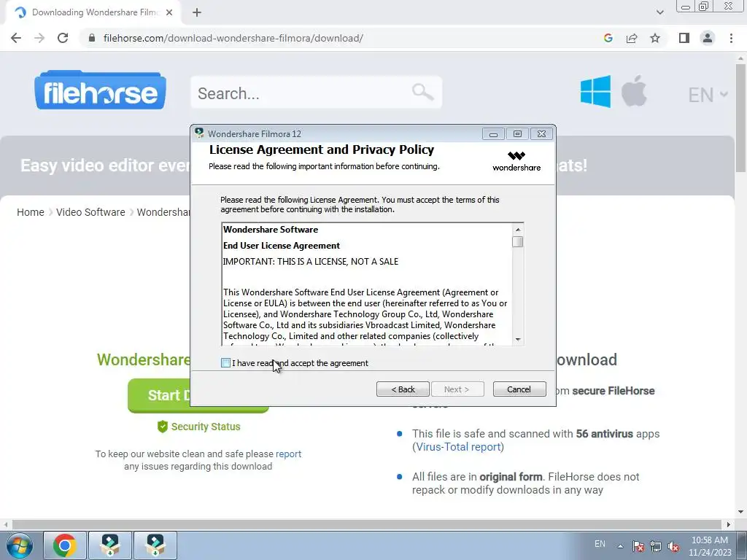
Task: Open the Windows Start menu
Action: [19, 545]
